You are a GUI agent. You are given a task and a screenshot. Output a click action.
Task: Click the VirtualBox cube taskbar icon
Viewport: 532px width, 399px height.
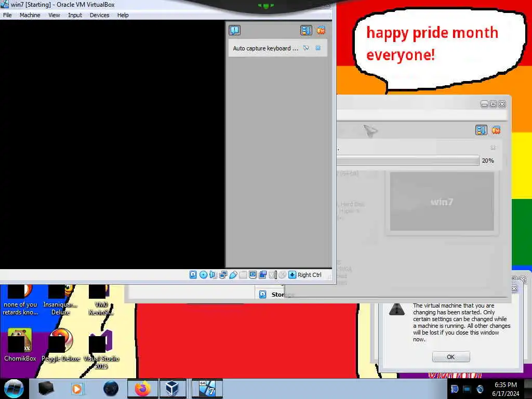pos(172,389)
